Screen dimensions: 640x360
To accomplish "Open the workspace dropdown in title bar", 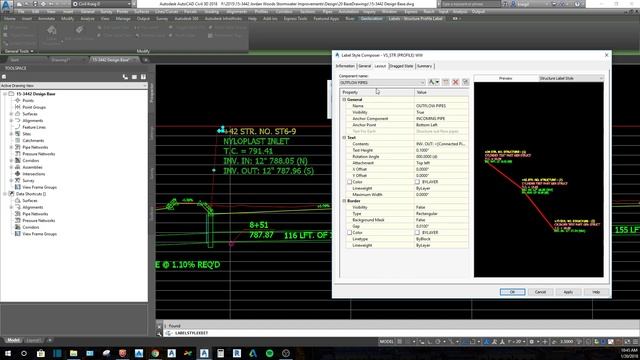I will 102,4.
